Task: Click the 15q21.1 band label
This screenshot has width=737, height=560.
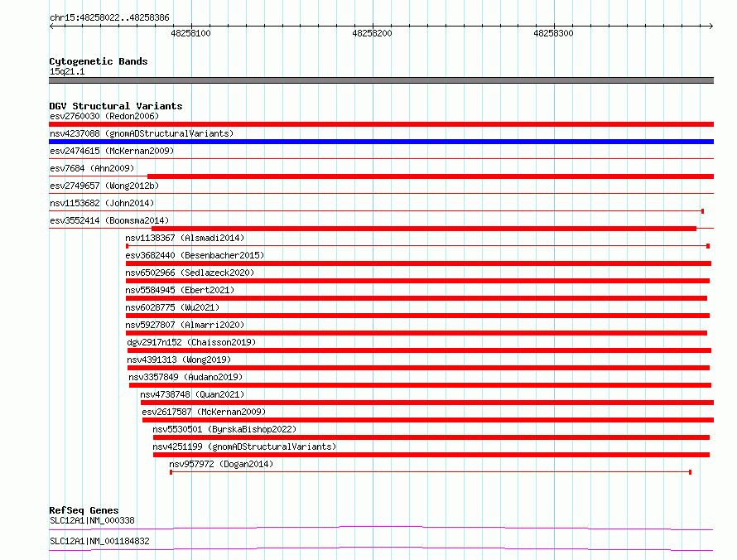Action: coord(67,71)
